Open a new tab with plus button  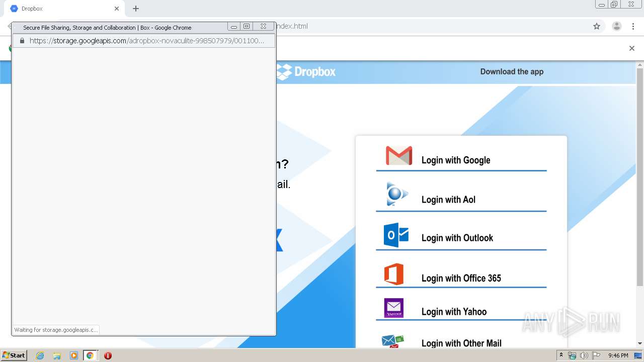point(136,9)
